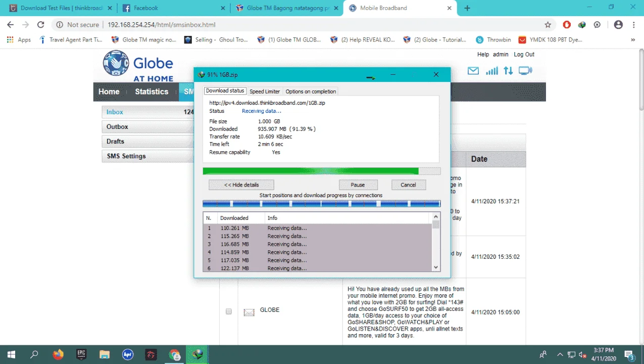Click the Globe At Home logo
644x364 pixels.
pos(138,66)
